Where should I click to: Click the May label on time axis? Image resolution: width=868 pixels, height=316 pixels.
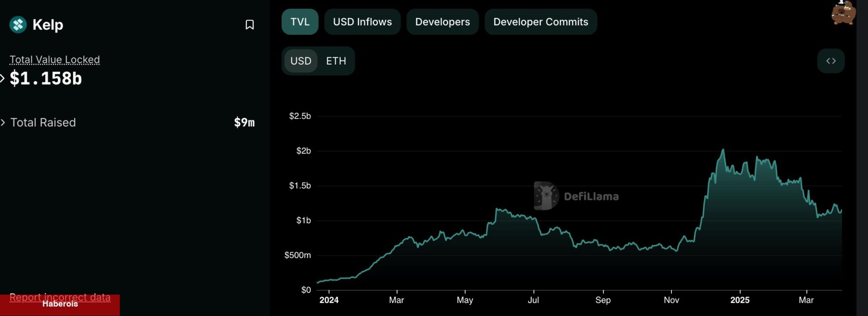(x=465, y=300)
